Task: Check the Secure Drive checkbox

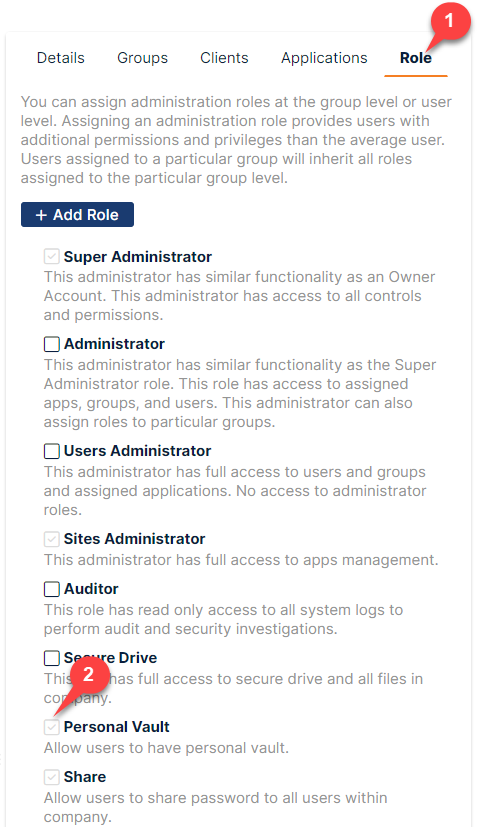Action: pos(52,658)
